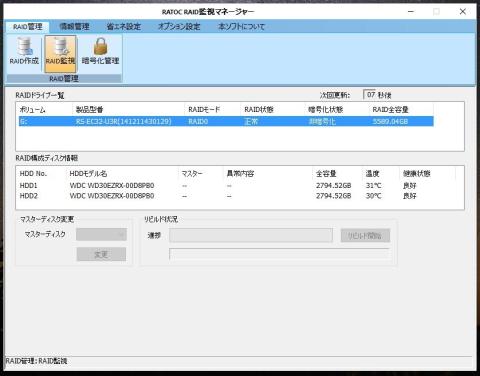Click the RAID管理: RAID監視 status bar text
This screenshot has height=376, width=480.
pos(36,361)
